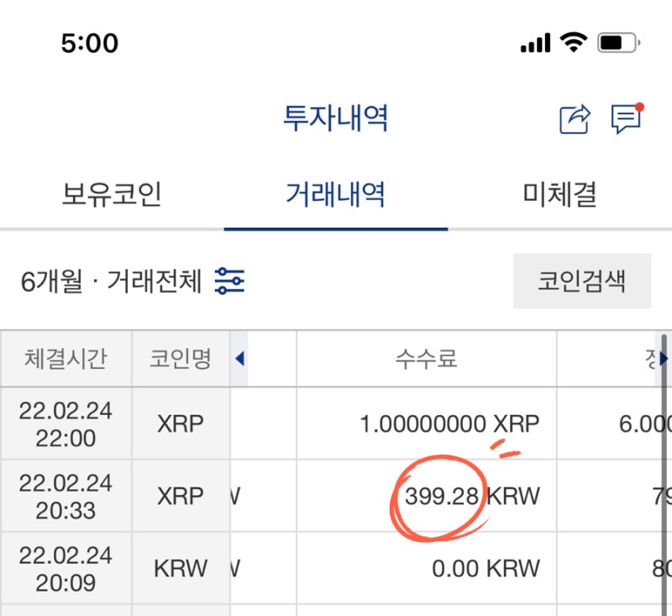The image size is (672, 616).
Task: Tap KRW coin name in the 20:09 row
Action: 181,568
